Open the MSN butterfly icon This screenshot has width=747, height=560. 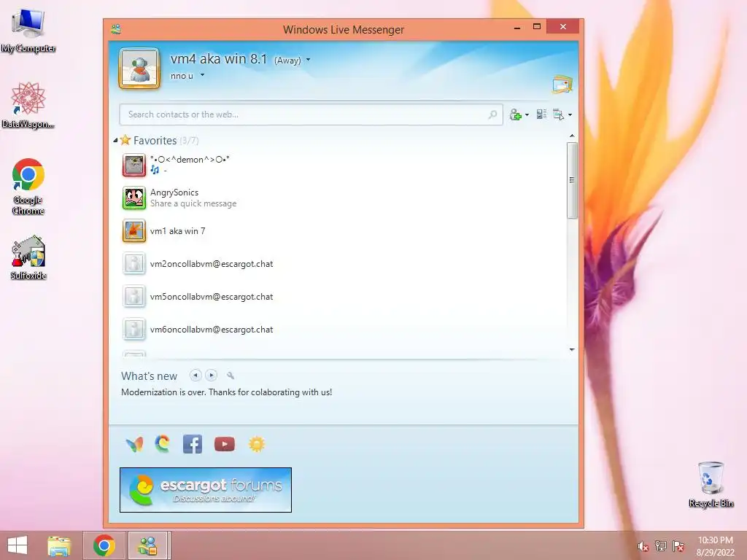tap(134, 444)
